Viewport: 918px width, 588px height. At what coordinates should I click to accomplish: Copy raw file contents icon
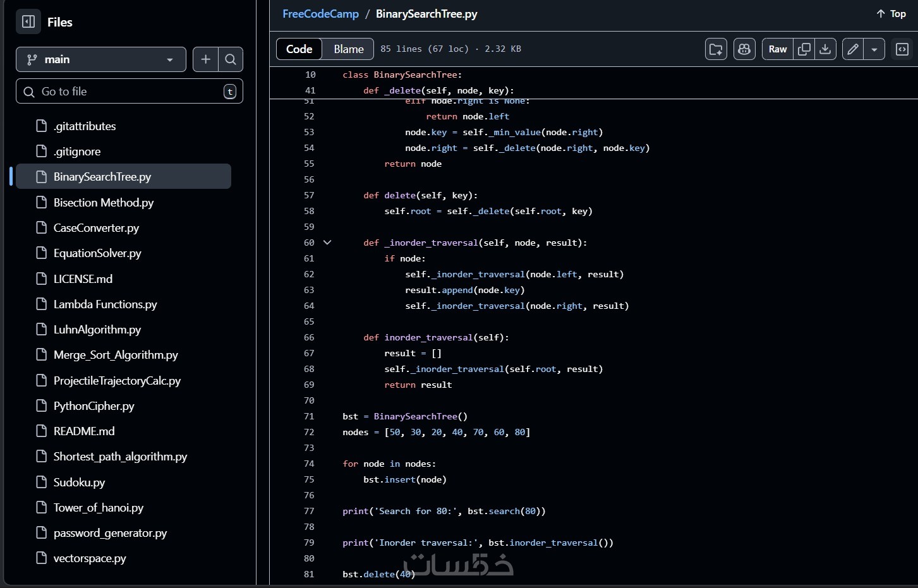pos(804,49)
